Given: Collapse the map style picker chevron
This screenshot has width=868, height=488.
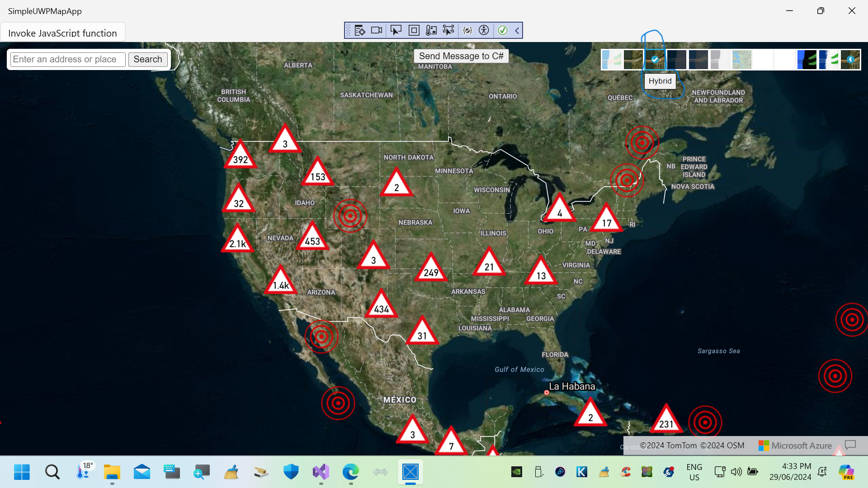Looking at the screenshot, I should tap(850, 59).
